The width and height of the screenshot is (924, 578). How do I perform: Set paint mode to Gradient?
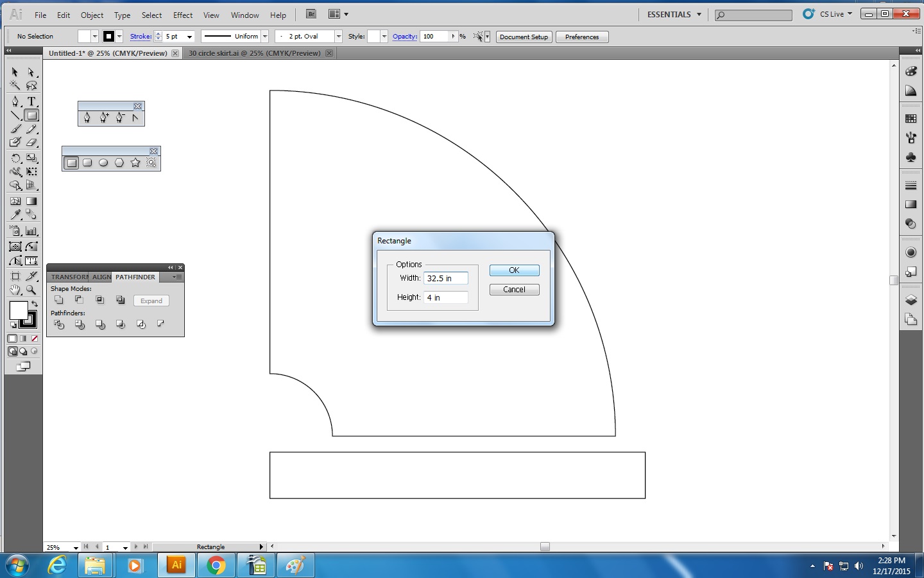coord(23,338)
